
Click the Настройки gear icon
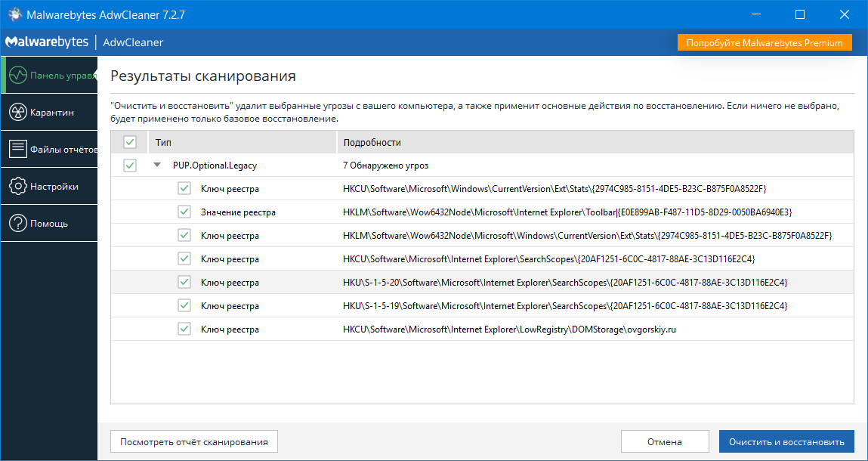tap(18, 186)
